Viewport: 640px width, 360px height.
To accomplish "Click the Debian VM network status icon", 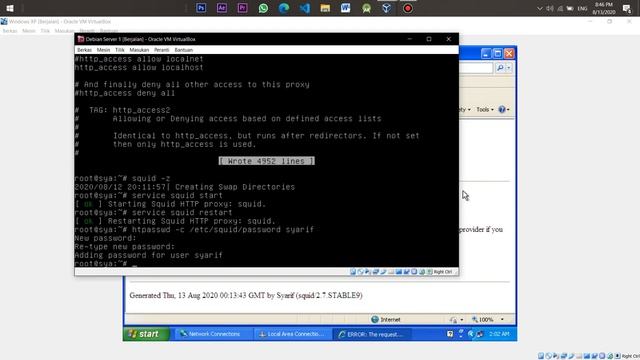I will coord(376,272).
